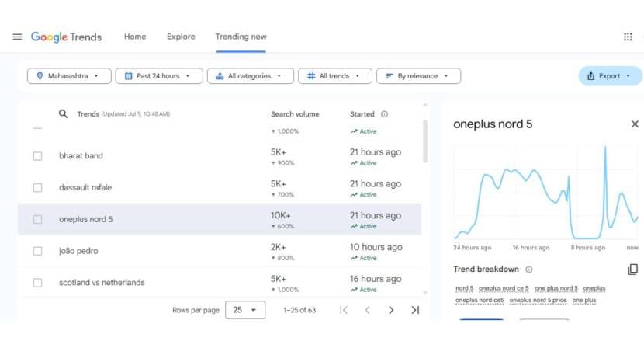Click the share icon on Export button
This screenshot has height=362, width=644.
[x=590, y=76]
